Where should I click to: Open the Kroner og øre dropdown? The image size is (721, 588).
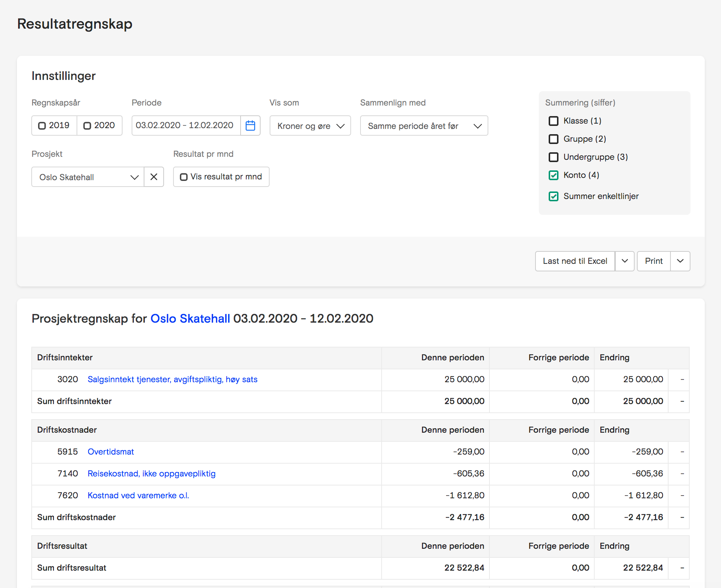310,126
